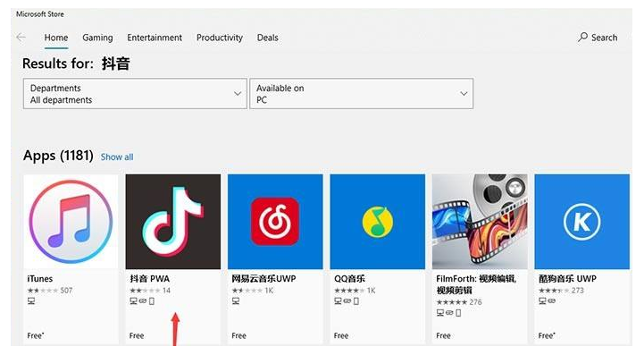
Task: Click the 抖音 PWA title text
Action: coord(149,278)
